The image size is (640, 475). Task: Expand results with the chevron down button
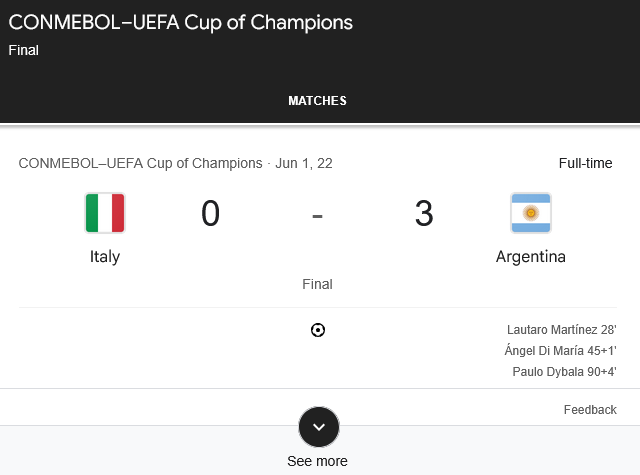(319, 427)
